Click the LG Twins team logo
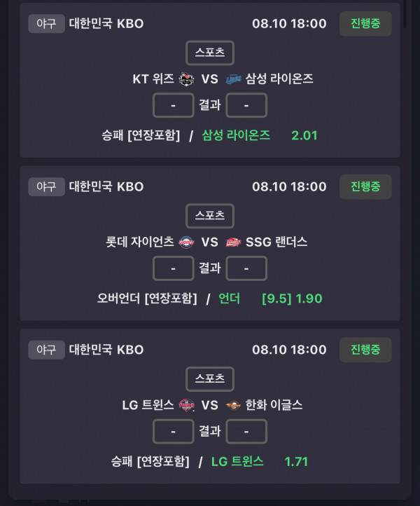The width and height of the screenshot is (420, 506). pos(187,405)
